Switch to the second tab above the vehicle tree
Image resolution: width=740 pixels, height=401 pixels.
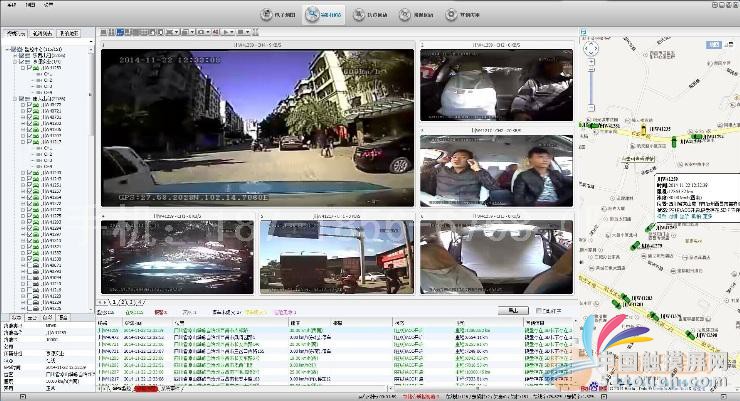pyautogui.click(x=42, y=33)
